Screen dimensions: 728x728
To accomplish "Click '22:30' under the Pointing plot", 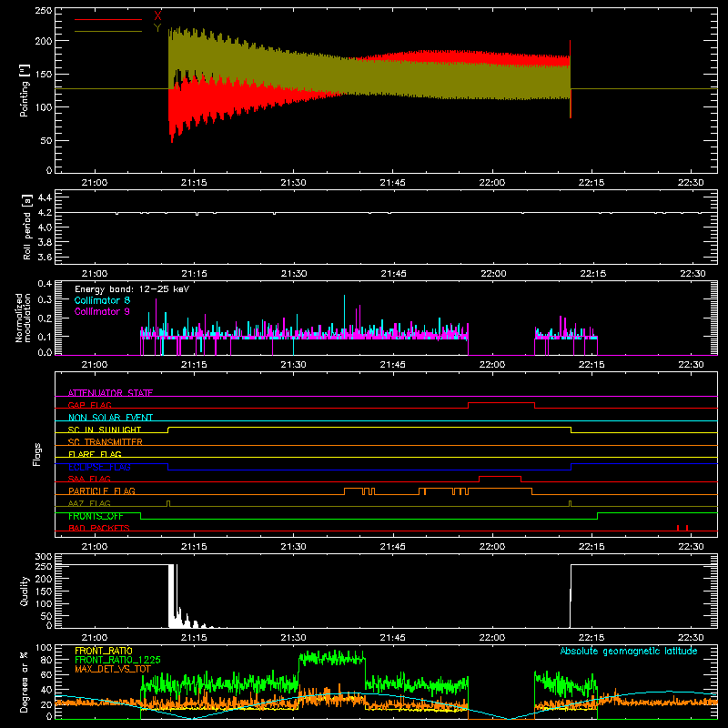I will point(691,183).
